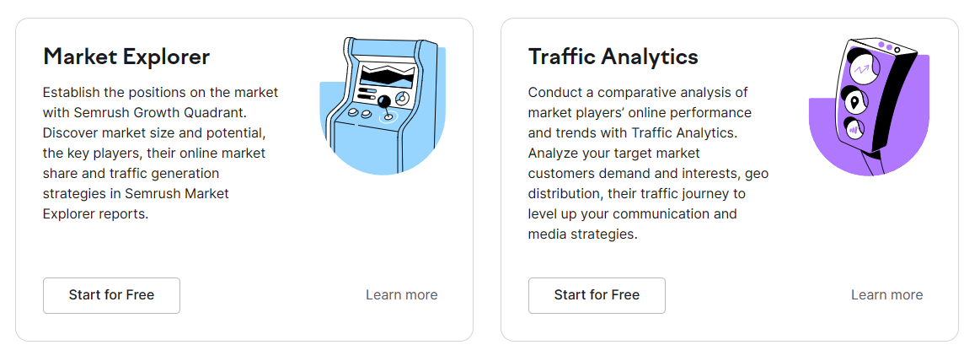The image size is (980, 361).
Task: Click the Traffic Analytics description text
Action: tap(647, 163)
